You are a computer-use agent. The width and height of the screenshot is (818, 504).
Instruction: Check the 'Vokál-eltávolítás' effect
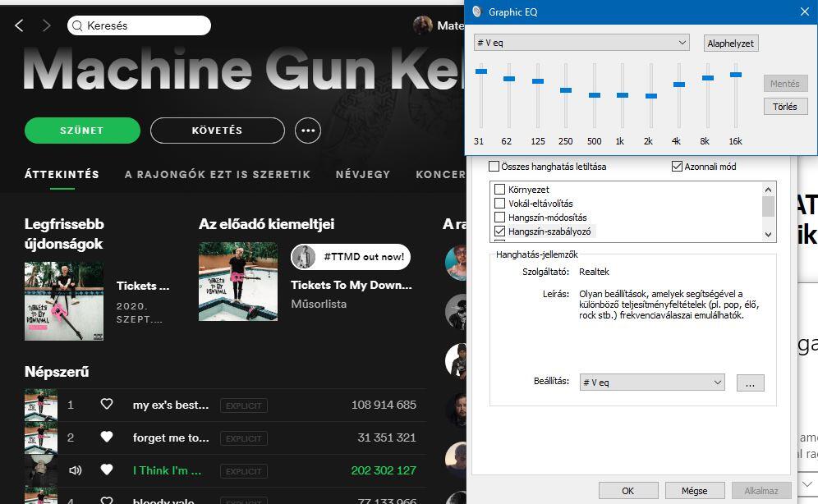(x=499, y=204)
